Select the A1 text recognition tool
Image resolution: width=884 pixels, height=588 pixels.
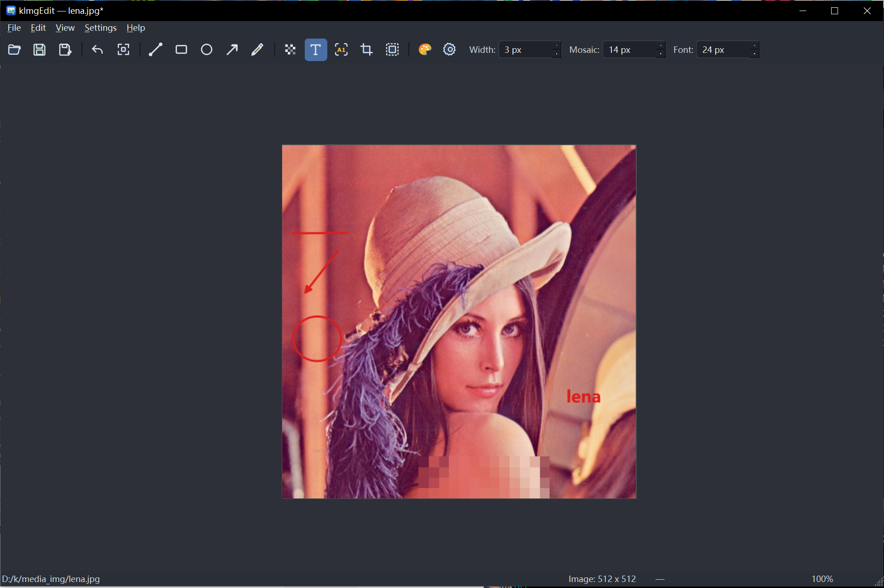[x=341, y=50]
